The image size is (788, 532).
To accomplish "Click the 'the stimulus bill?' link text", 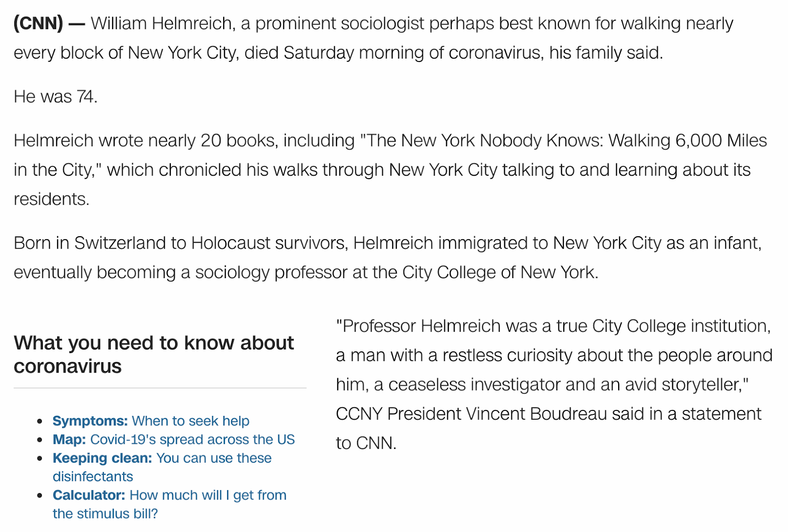I will click(x=105, y=513).
